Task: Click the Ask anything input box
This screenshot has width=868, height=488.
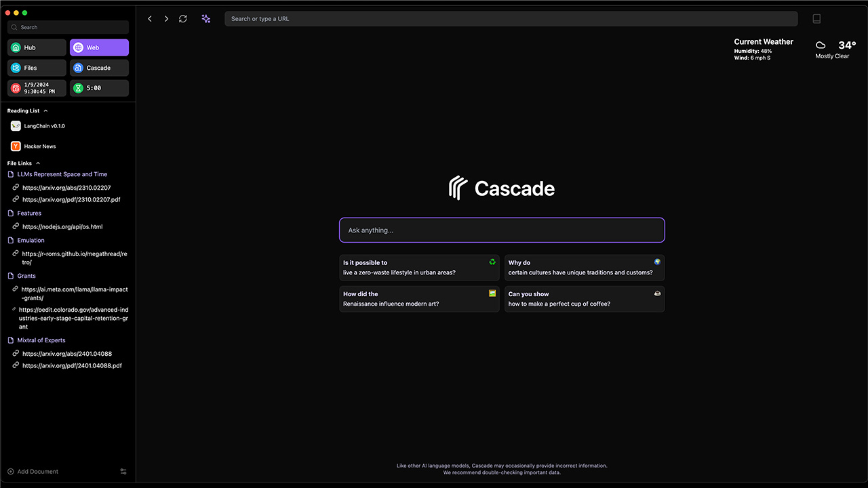Action: [x=502, y=230]
